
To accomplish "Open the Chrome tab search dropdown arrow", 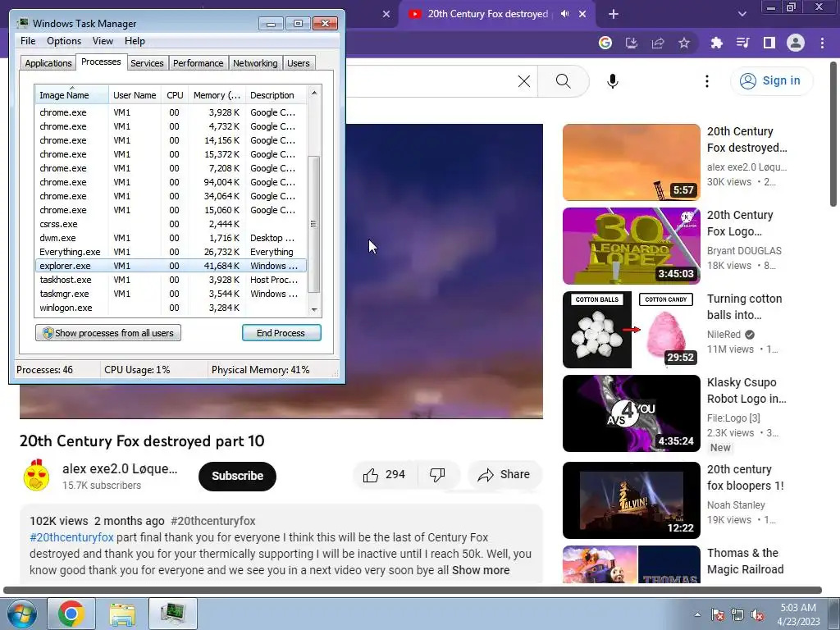I will tap(742, 14).
